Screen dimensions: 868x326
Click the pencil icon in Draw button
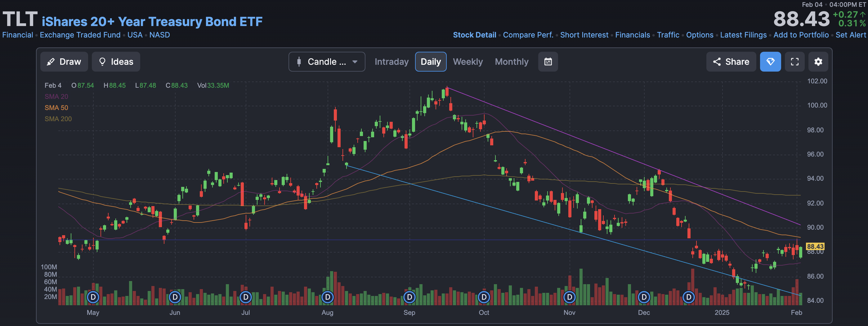(51, 62)
